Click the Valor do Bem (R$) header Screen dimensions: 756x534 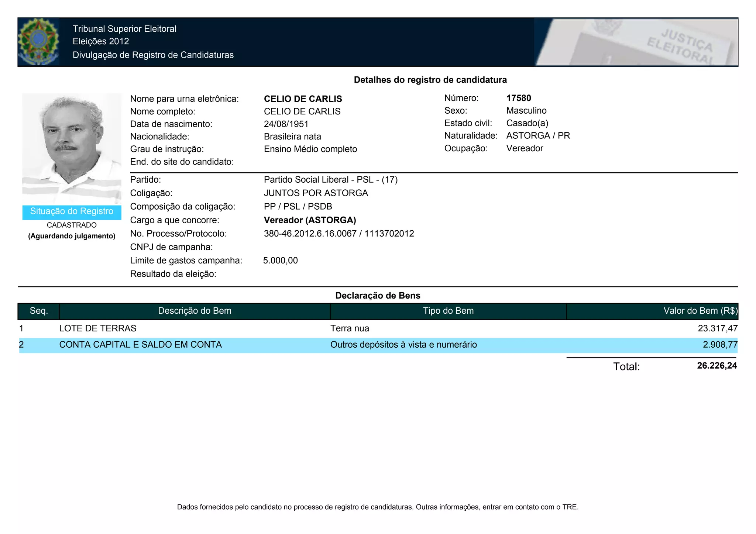pos(700,311)
